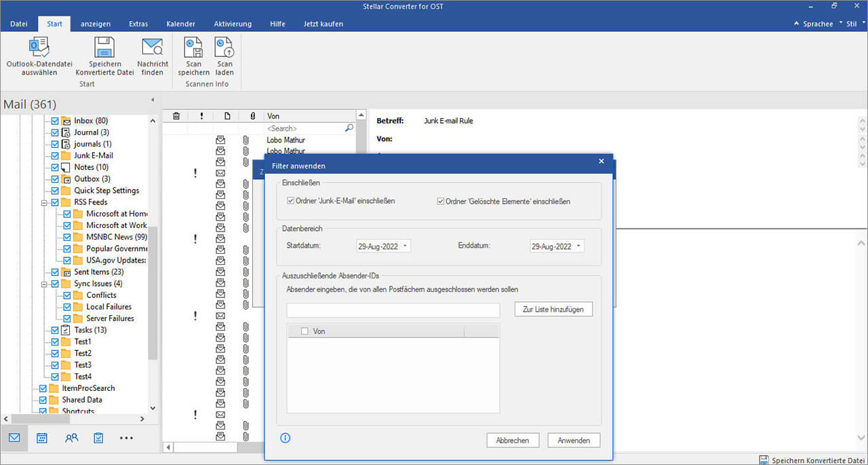
Task: Toggle 'Junk-E-Mail' einschließen checkbox
Action: click(x=291, y=201)
